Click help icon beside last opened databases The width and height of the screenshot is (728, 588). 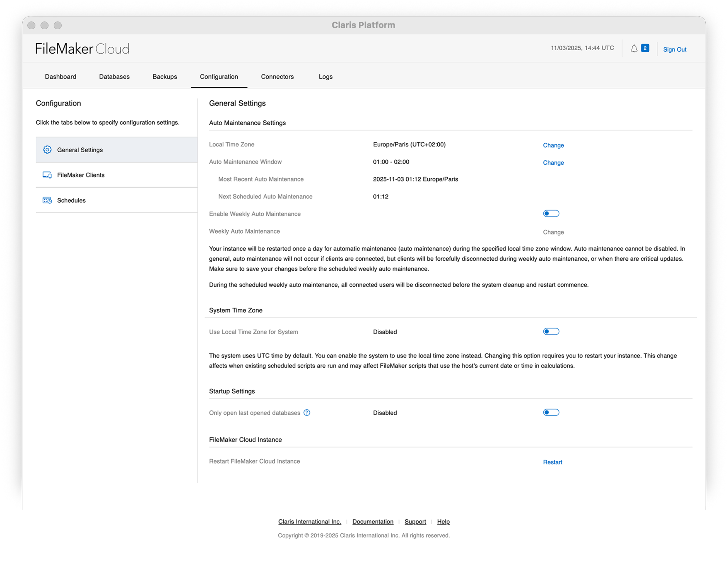pos(307,412)
